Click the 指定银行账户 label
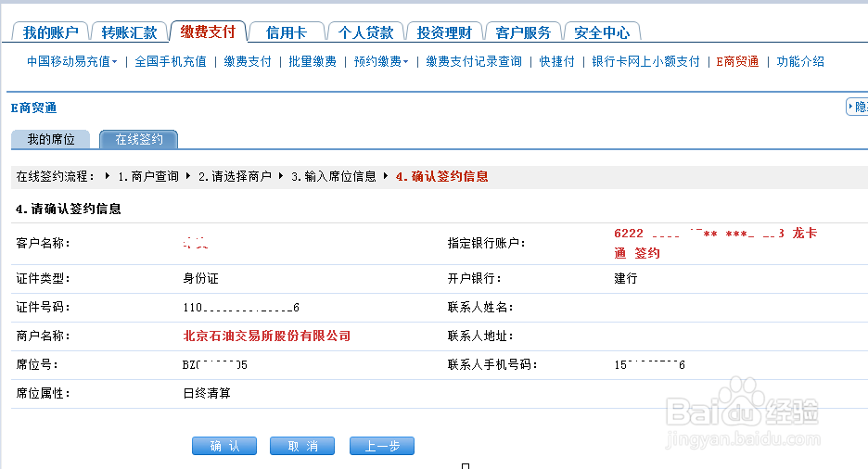868x469 pixels. 486,243
